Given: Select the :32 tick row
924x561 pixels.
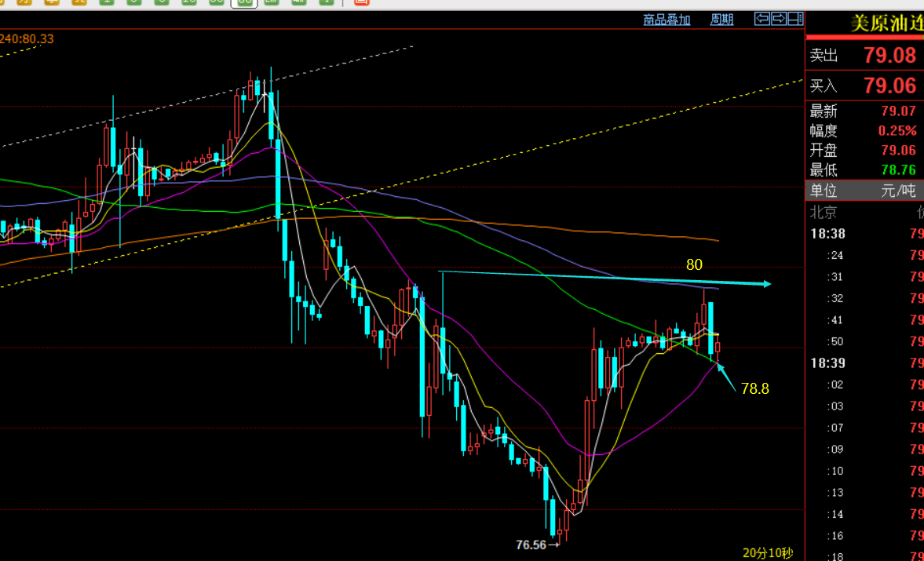Looking at the screenshot, I should (x=864, y=298).
